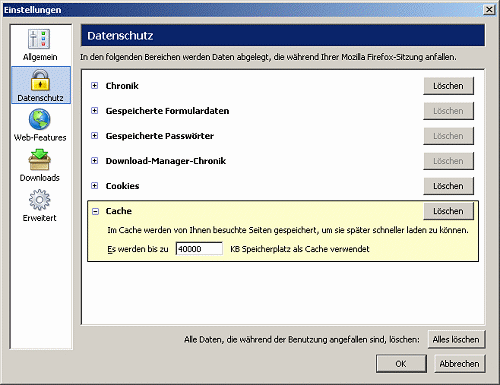The image size is (500, 385).
Task: Click the Cookies heading text
Action: click(122, 186)
